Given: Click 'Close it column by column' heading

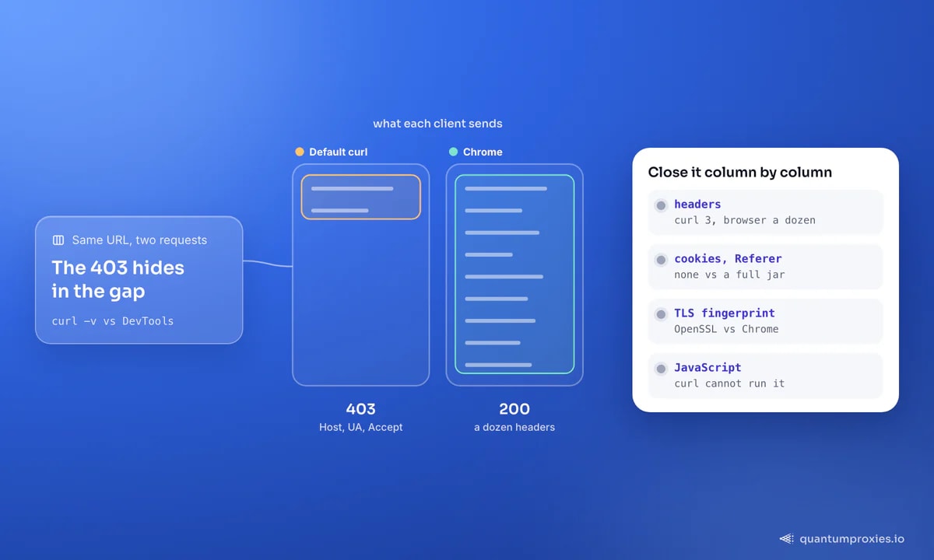Looking at the screenshot, I should [740, 173].
